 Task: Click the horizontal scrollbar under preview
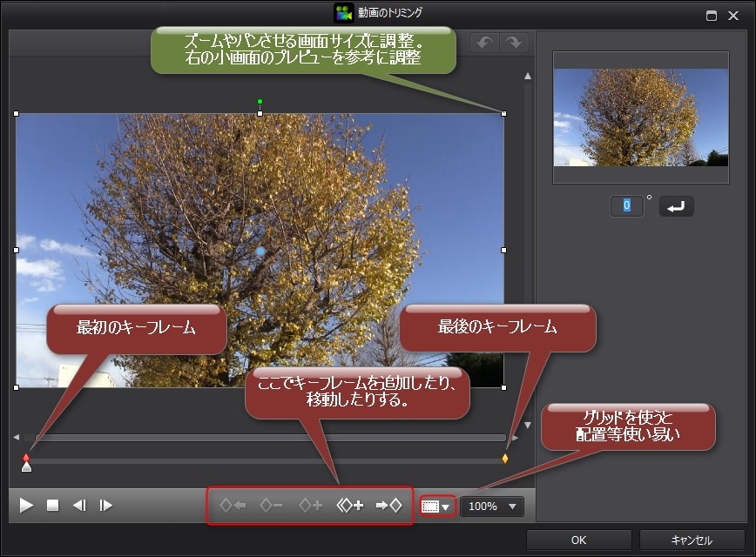coord(271,438)
